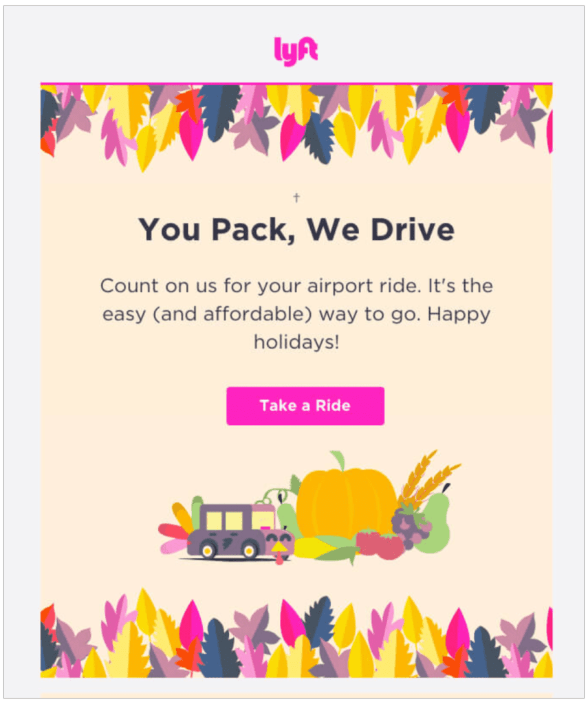Click the pink divider line under logo
588x704 pixels.
pyautogui.click(x=296, y=83)
